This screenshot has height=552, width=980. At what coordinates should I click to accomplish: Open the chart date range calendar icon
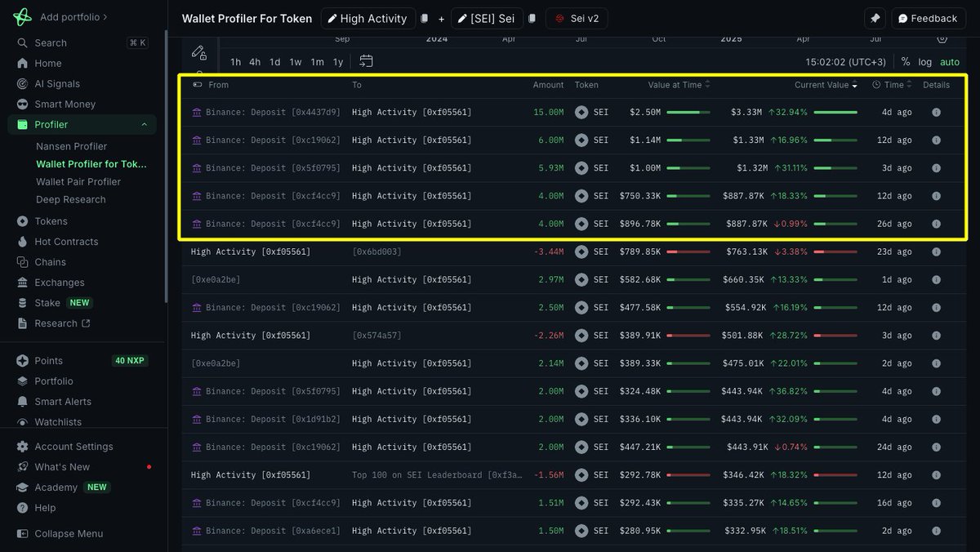coord(366,61)
